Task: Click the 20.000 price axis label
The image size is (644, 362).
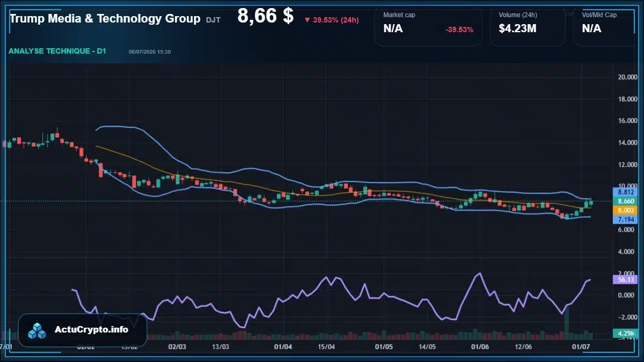Action: coord(627,77)
